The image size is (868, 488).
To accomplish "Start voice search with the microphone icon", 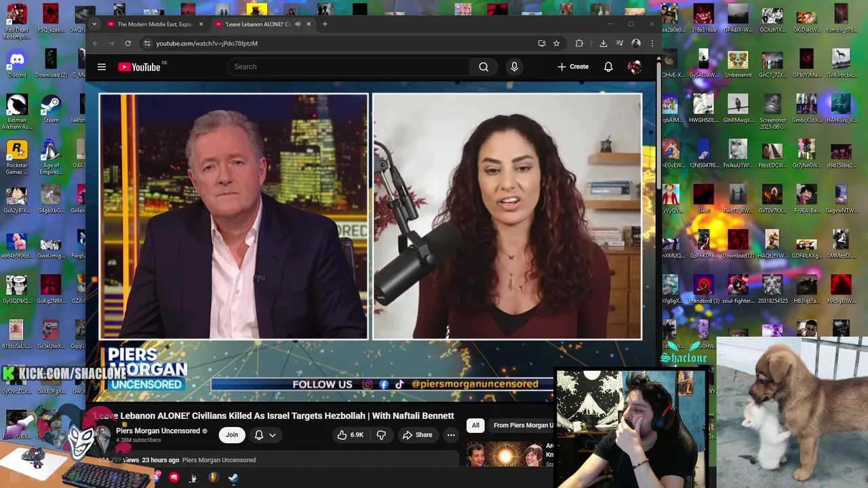I will click(x=514, y=67).
